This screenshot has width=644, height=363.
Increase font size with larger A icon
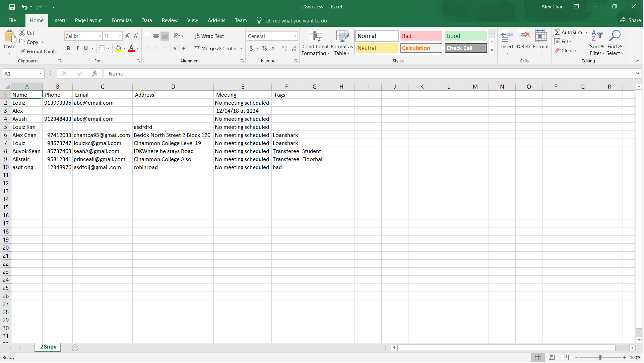tap(127, 36)
